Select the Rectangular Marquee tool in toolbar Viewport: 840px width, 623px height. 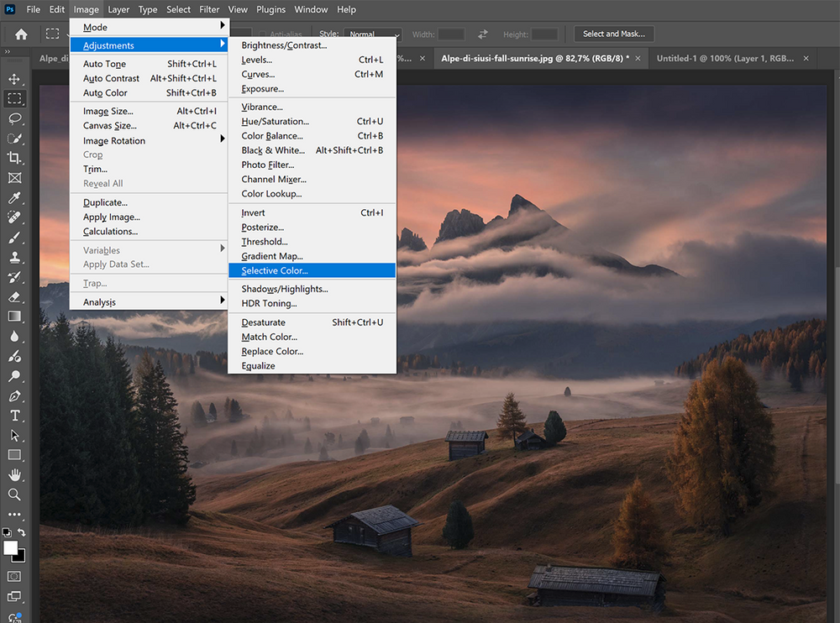(14, 98)
